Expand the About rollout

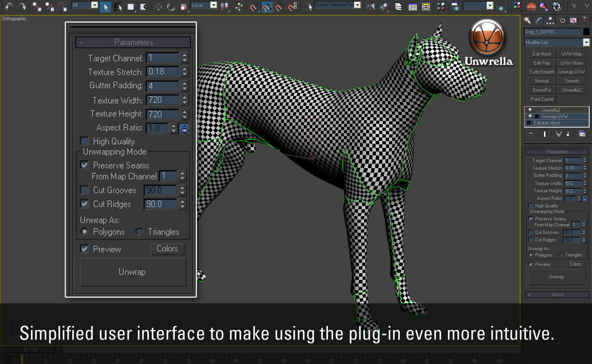(x=557, y=295)
